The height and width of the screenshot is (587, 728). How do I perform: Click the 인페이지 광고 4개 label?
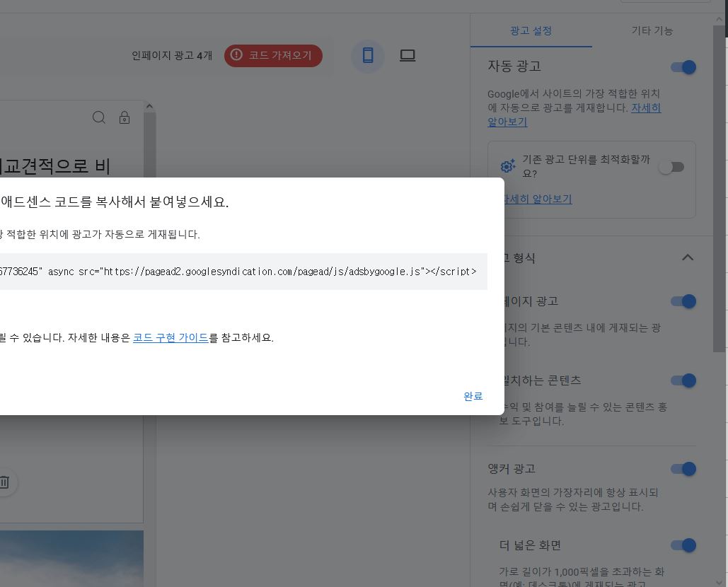click(172, 56)
